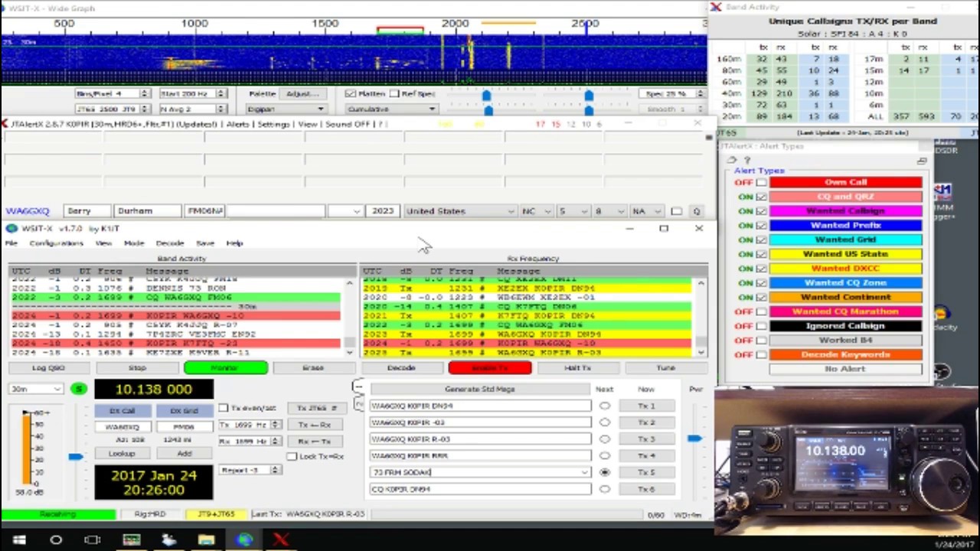Screen dimensions: 980x551
Task: Click Halt Tx button
Action: point(577,368)
